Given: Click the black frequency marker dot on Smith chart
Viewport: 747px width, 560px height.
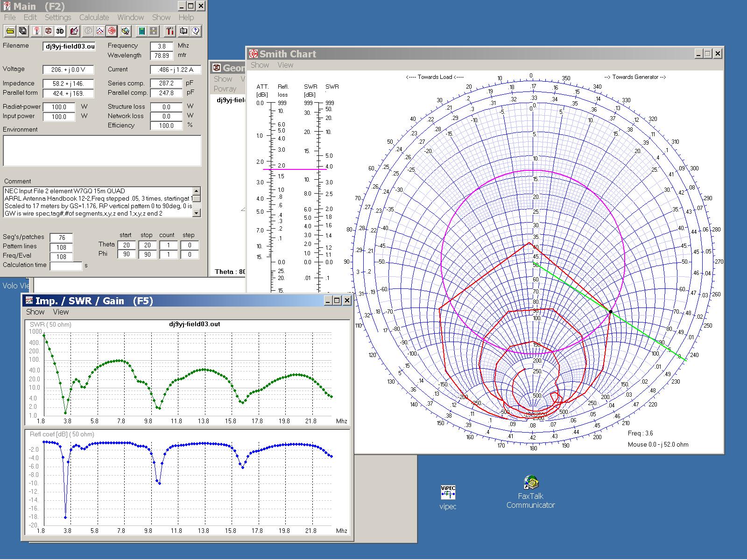Looking at the screenshot, I should 611,311.
